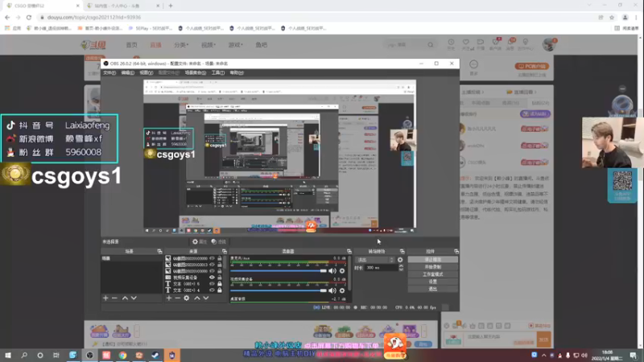Toggle visibility of the first image source

coord(212,258)
